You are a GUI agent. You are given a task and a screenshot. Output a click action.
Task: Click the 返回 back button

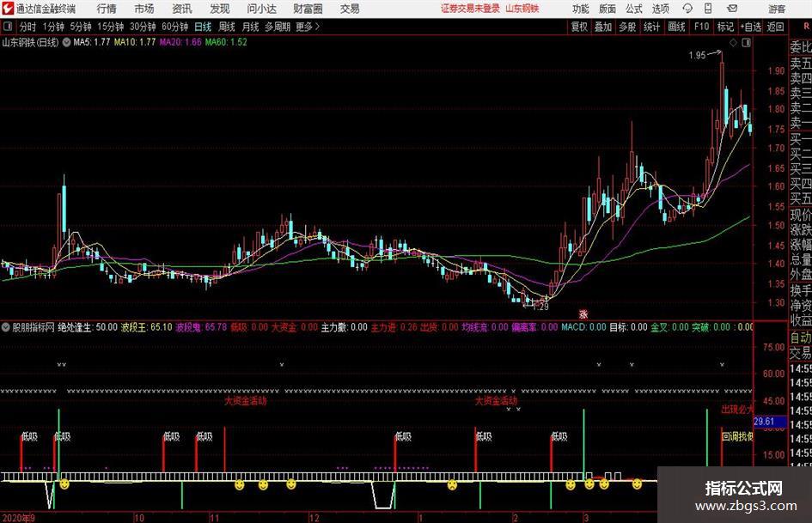coord(775,27)
